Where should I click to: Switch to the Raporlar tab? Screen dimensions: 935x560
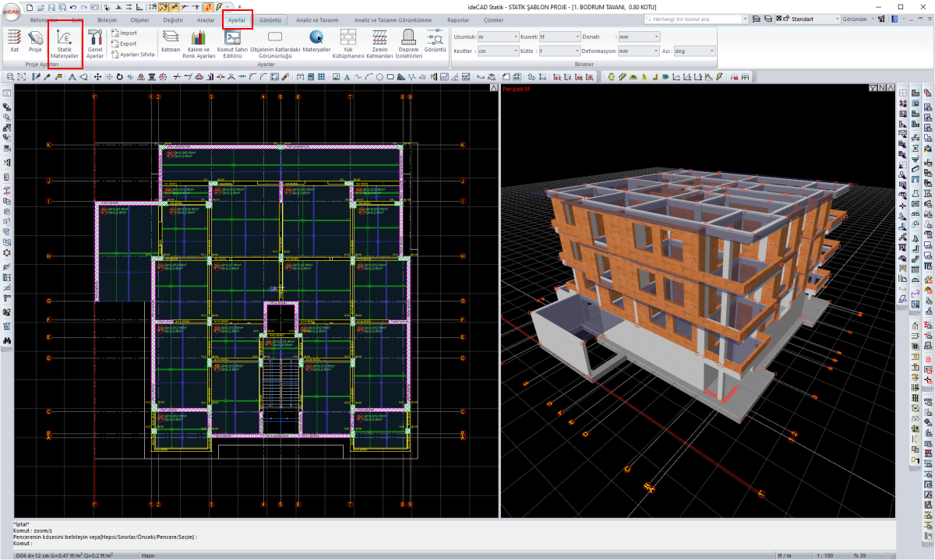(x=458, y=19)
